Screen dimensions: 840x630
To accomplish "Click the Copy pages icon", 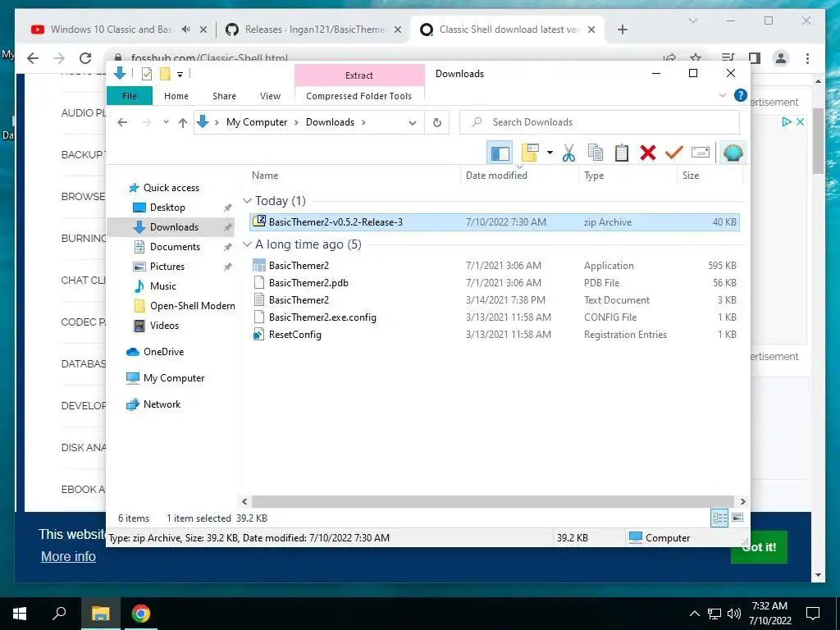I will (x=596, y=153).
